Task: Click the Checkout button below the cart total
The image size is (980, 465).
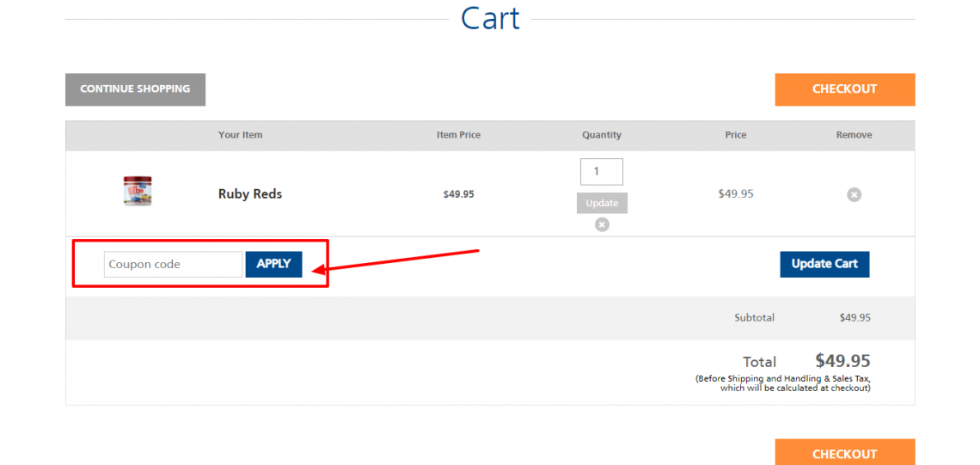Action: 844,453
